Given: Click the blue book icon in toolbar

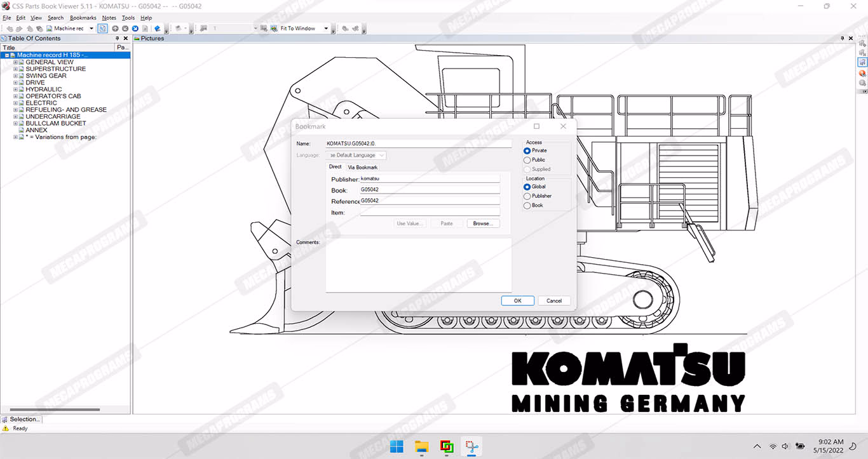Looking at the screenshot, I should pos(158,29).
